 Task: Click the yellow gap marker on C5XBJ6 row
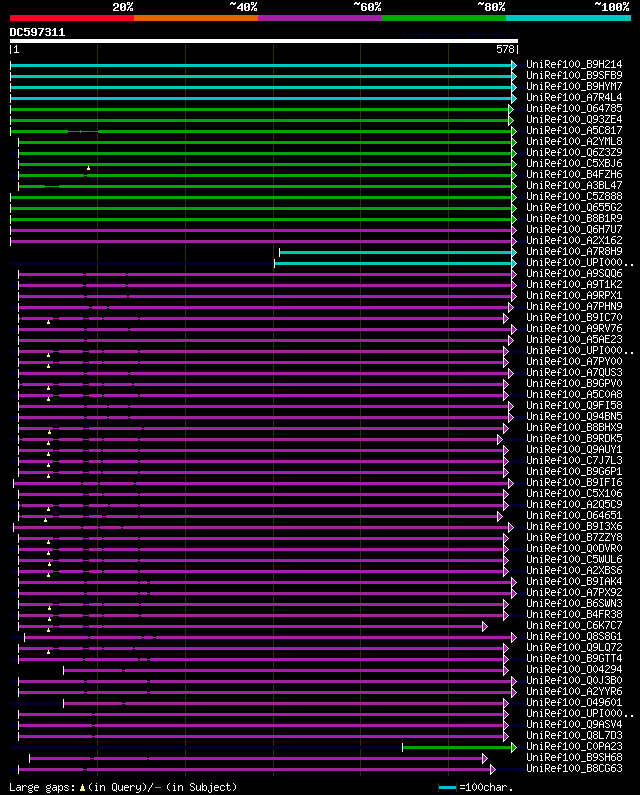[88, 168]
